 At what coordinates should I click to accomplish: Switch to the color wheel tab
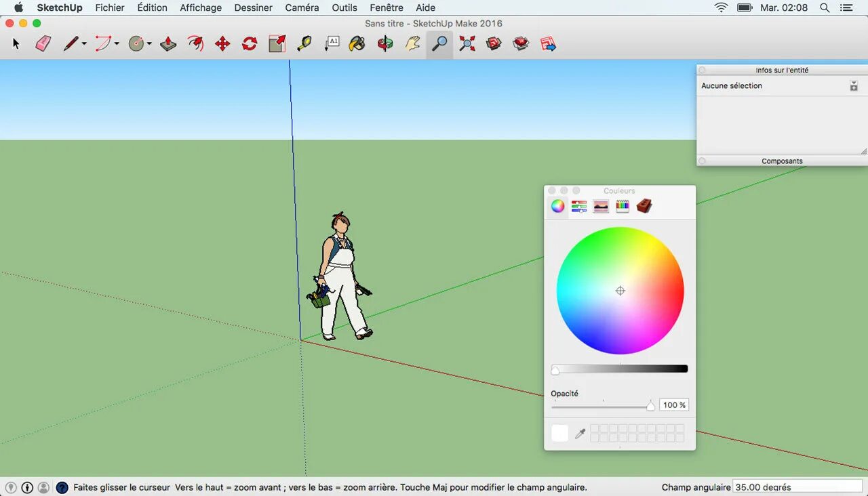[x=557, y=207]
